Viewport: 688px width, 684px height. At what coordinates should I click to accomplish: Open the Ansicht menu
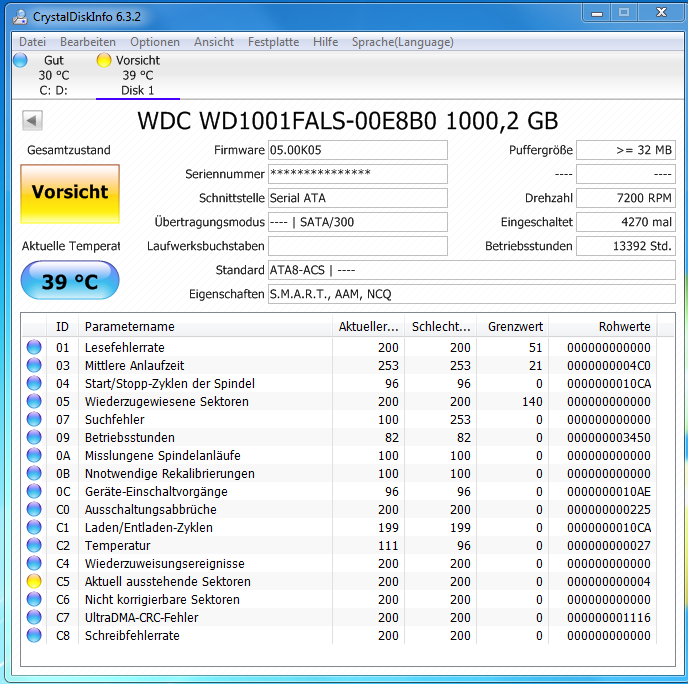(214, 42)
